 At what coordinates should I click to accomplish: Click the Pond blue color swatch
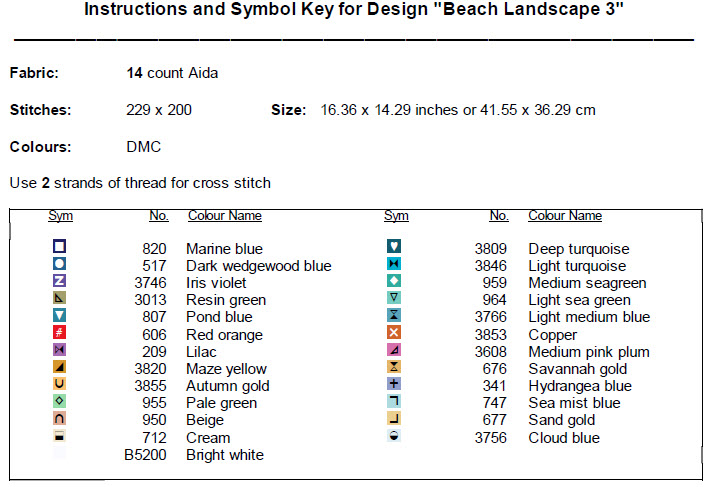point(60,316)
